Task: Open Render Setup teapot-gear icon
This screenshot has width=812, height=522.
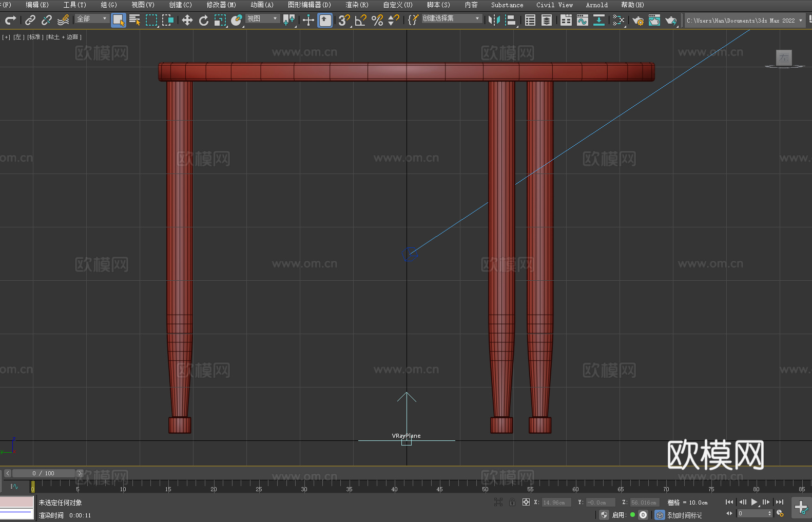Action: [x=638, y=20]
